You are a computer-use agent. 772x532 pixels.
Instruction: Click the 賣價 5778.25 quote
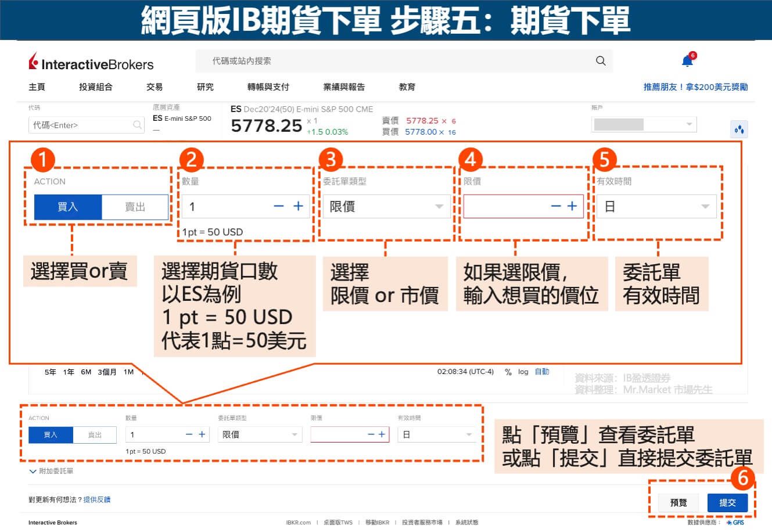point(422,121)
